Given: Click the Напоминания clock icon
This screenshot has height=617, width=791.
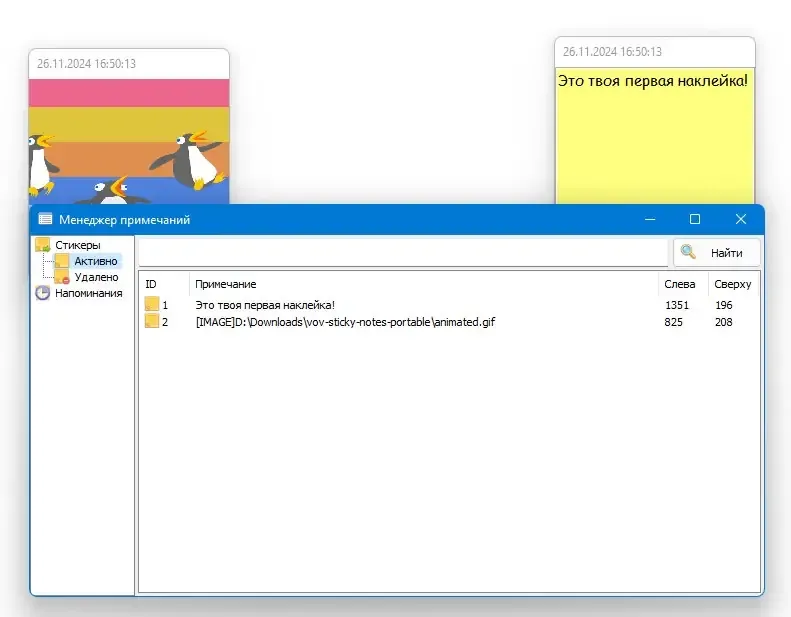Looking at the screenshot, I should [42, 293].
